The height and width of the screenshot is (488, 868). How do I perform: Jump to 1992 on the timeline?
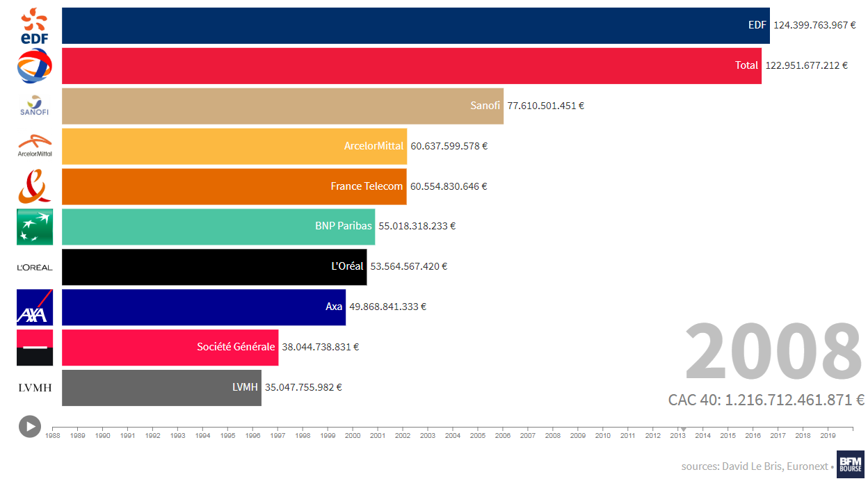pyautogui.click(x=153, y=435)
